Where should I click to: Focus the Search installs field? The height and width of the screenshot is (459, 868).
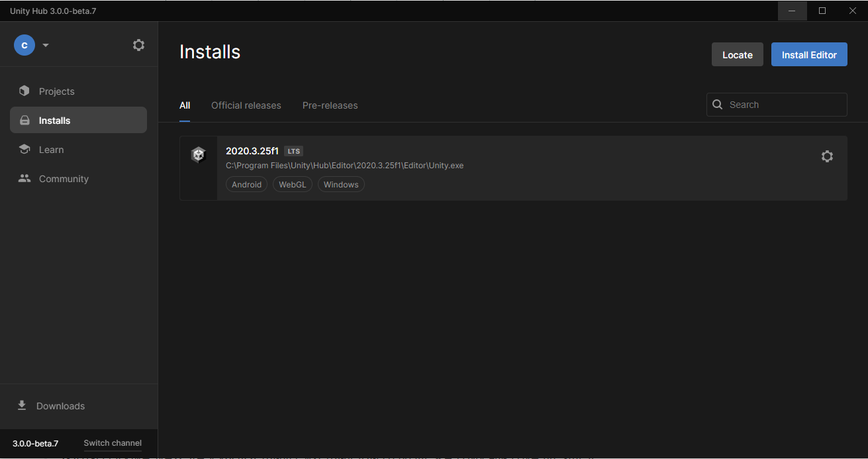[777, 105]
